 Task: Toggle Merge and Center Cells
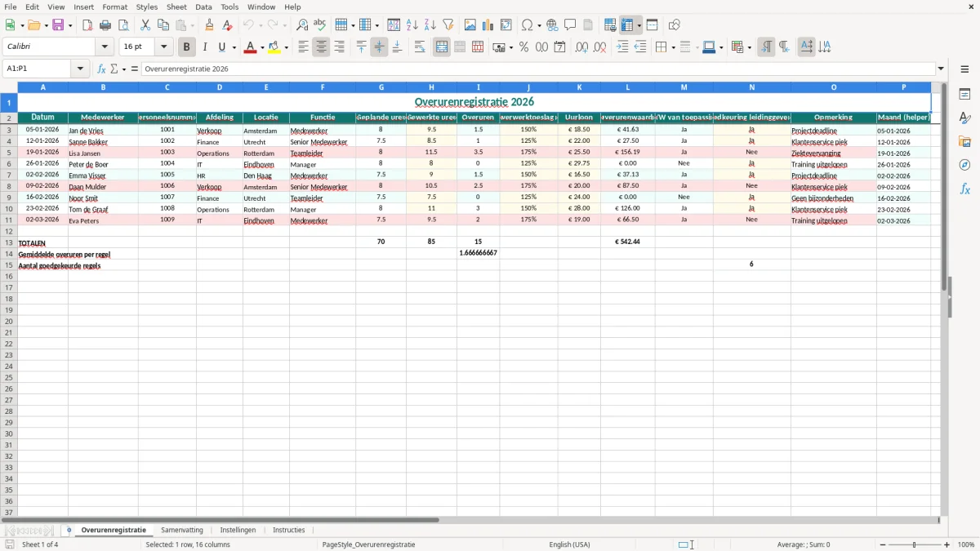click(x=442, y=47)
